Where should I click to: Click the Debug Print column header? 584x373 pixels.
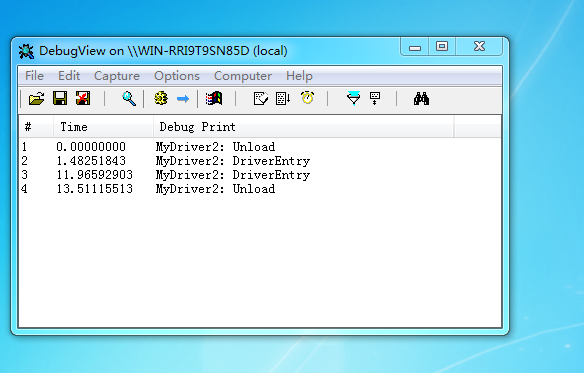[304, 127]
